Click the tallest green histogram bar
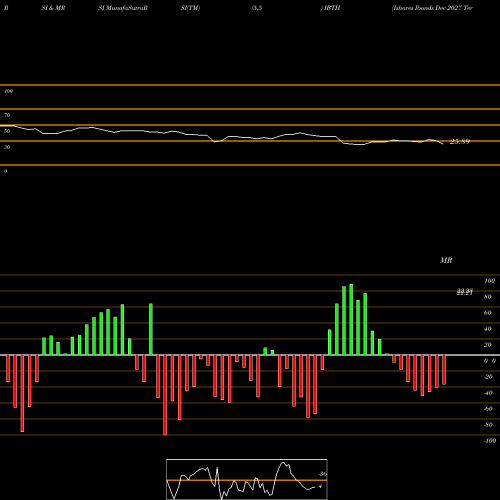The image size is (500, 500). [x=351, y=319]
